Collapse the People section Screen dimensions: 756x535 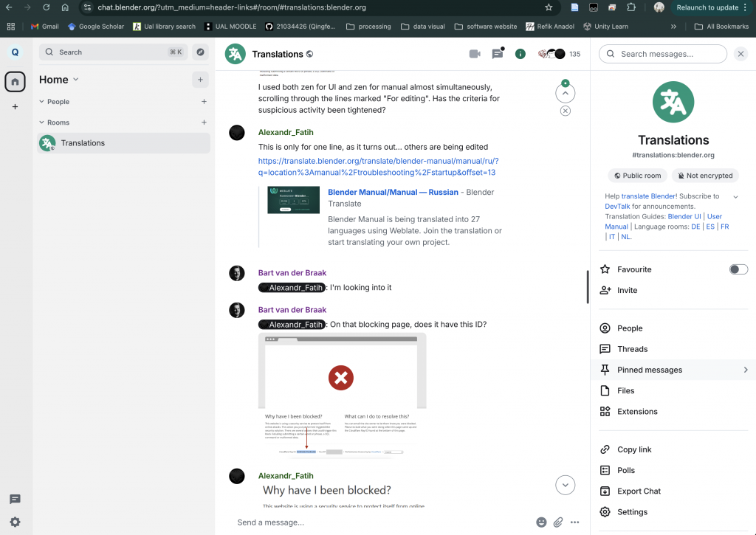[41, 102]
